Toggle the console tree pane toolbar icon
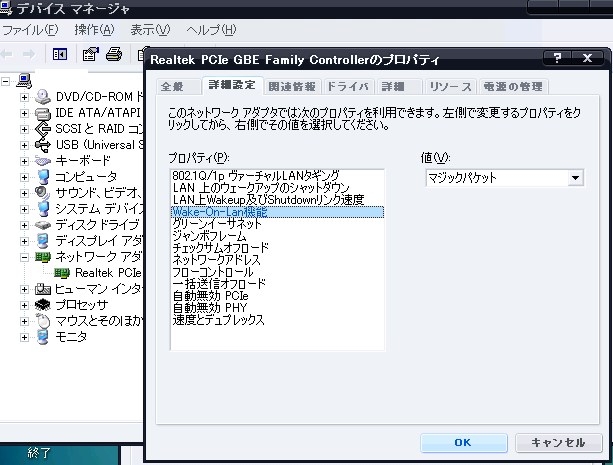Viewport: 613px width, 465px height. pos(60,54)
